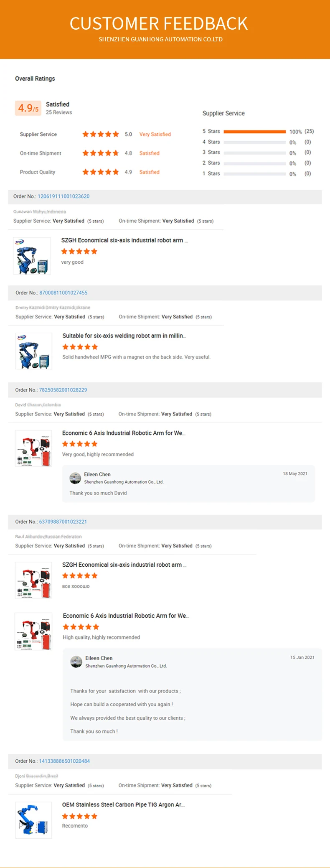Click the stars under 'Recomento' review product
The height and width of the screenshot is (868, 330).
tap(80, 816)
